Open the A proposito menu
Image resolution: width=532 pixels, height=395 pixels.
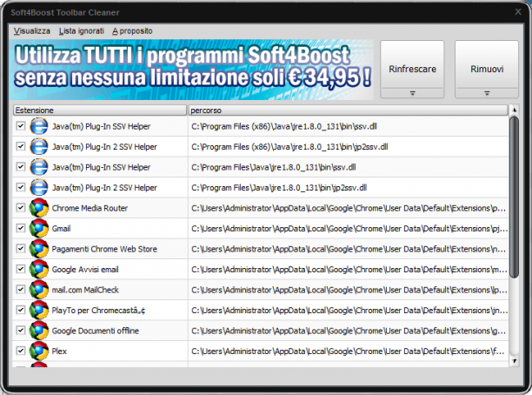coord(132,31)
